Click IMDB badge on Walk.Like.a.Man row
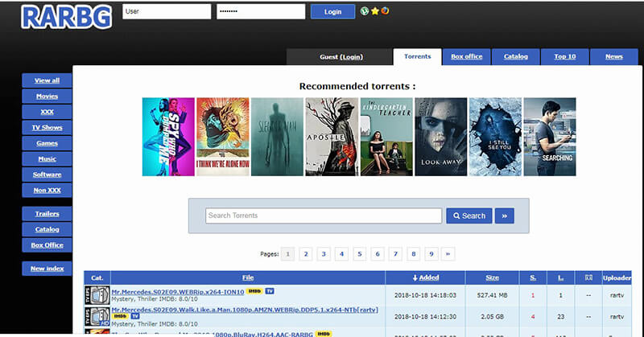Screen dimensions: 644x337 click(x=120, y=316)
